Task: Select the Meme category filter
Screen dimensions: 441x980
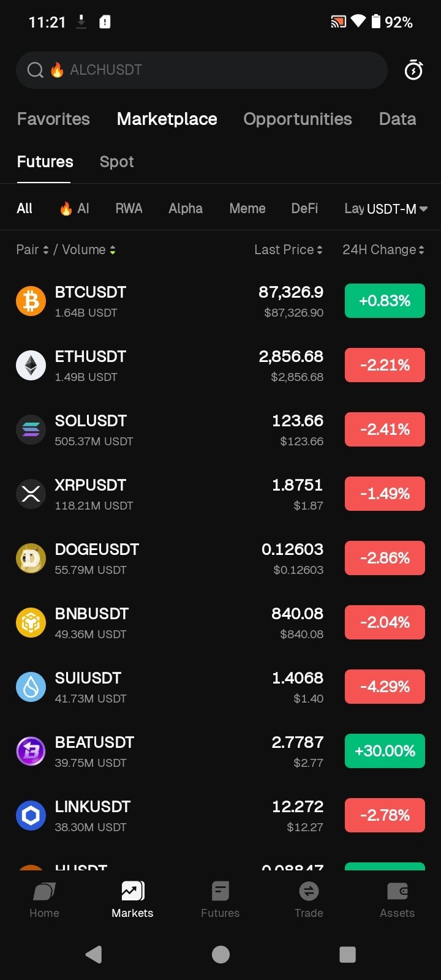Action: [x=247, y=209]
